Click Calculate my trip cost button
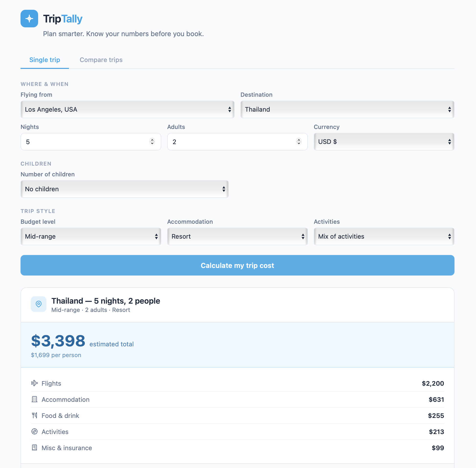 click(x=238, y=265)
